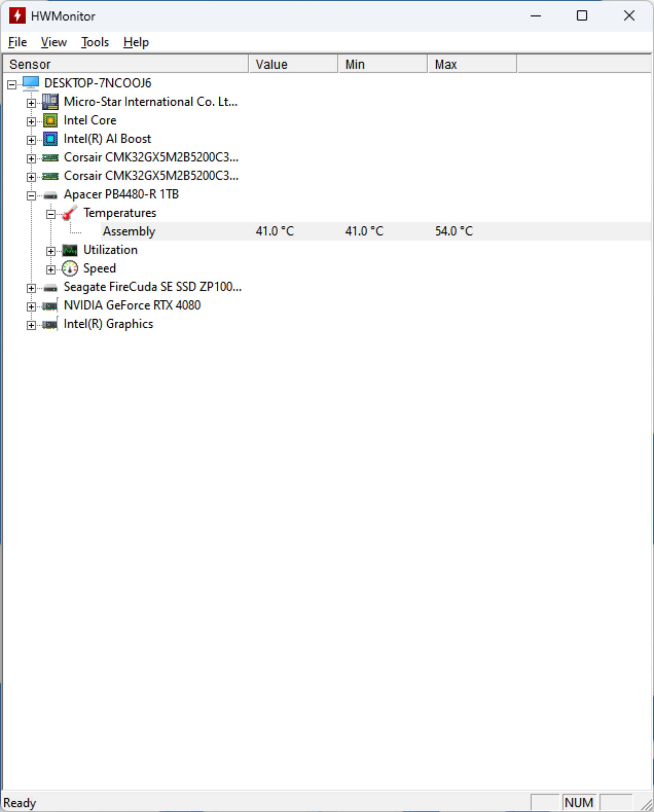Screen dimensions: 654x812
Task: Click the desktop computer monitor icon
Action: point(31,83)
